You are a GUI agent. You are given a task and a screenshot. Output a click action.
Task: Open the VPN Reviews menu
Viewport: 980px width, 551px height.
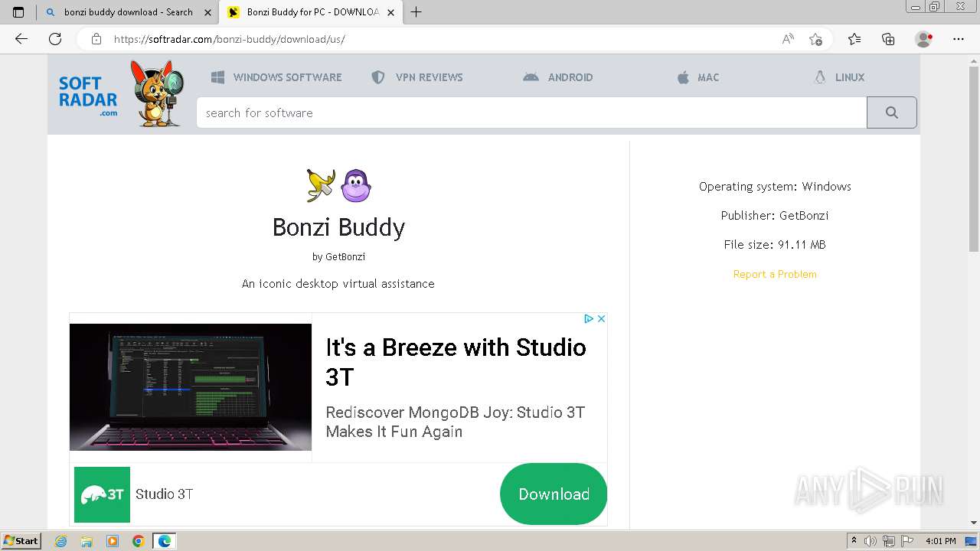point(416,77)
